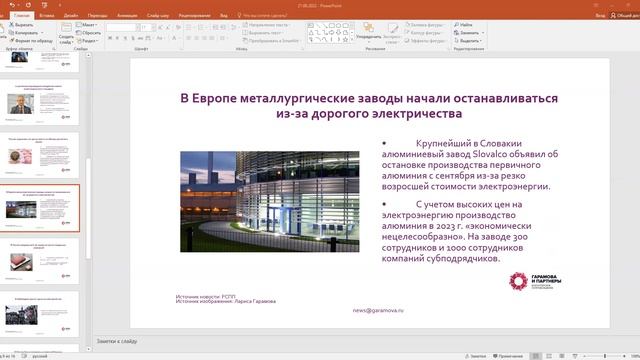Switch to Normal view icon in status bar
This screenshot has width=640, height=360.
point(536,356)
